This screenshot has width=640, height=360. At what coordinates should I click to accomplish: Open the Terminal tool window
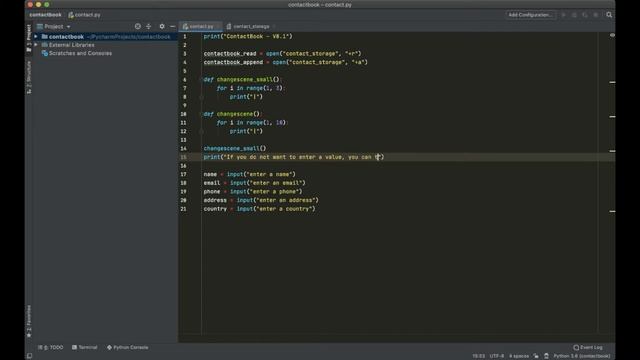(x=84, y=347)
